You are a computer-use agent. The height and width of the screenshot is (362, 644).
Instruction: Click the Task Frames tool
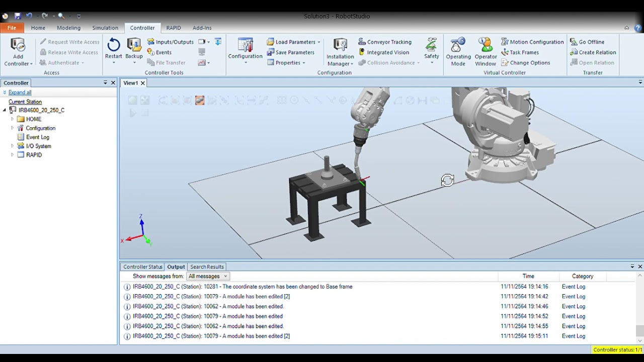[520, 52]
